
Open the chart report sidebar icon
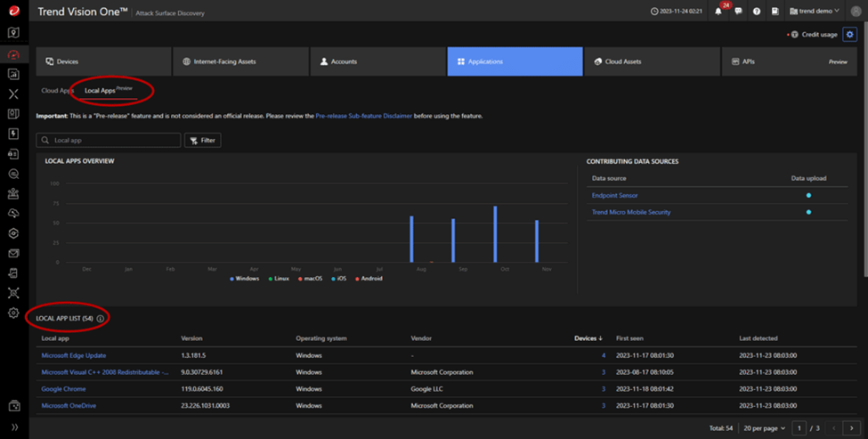[x=14, y=74]
